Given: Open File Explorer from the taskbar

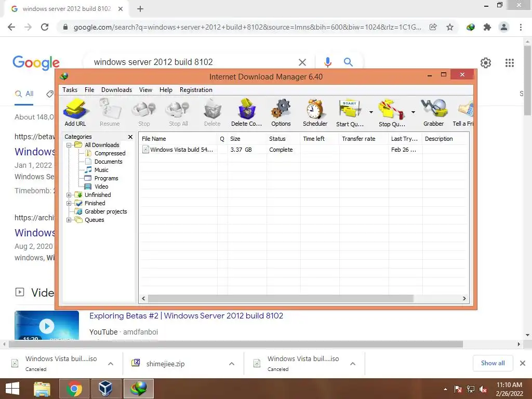Looking at the screenshot, I should point(42,389).
